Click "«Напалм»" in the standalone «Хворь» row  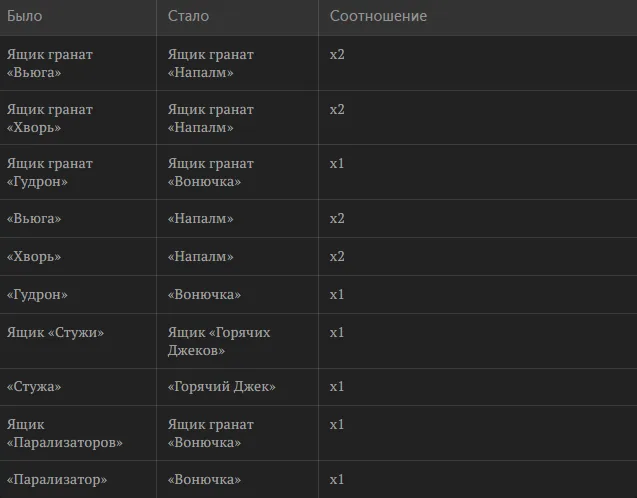201,257
